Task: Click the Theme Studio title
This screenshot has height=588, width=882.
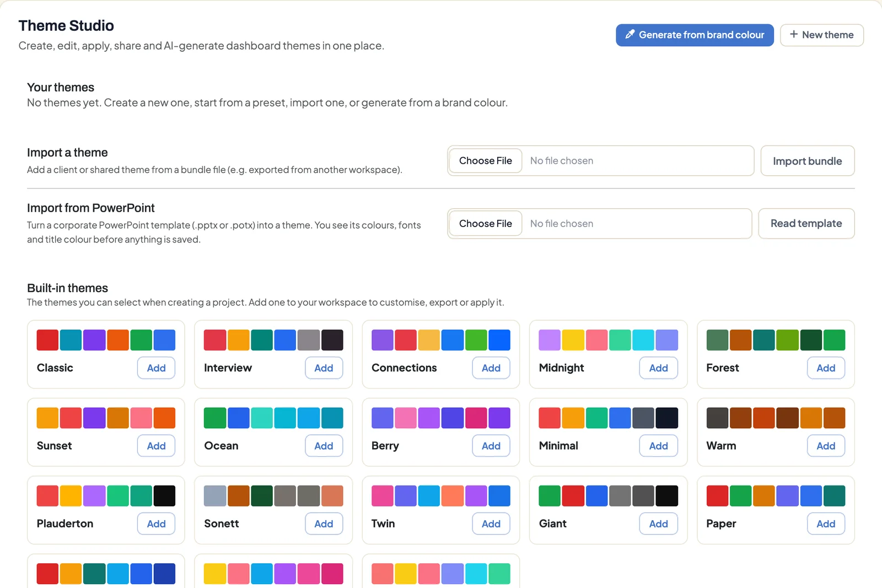Action: (66, 25)
